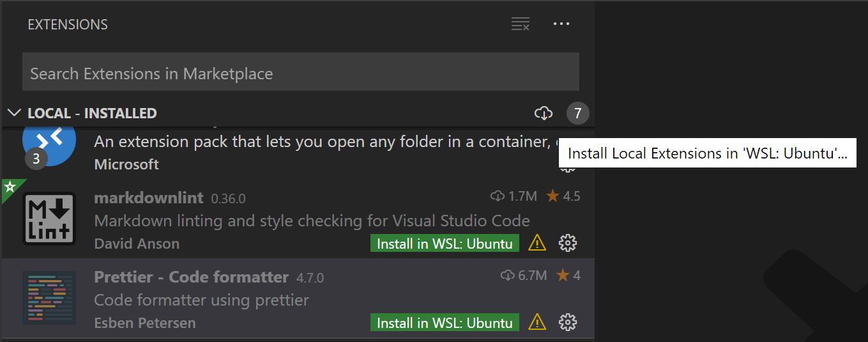The height and width of the screenshot is (342, 868).
Task: Click the Clear Extensions Search Results icon
Action: (x=521, y=25)
